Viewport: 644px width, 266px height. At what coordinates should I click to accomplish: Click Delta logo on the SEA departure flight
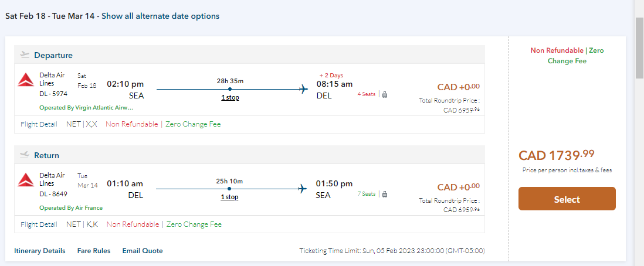click(26, 80)
